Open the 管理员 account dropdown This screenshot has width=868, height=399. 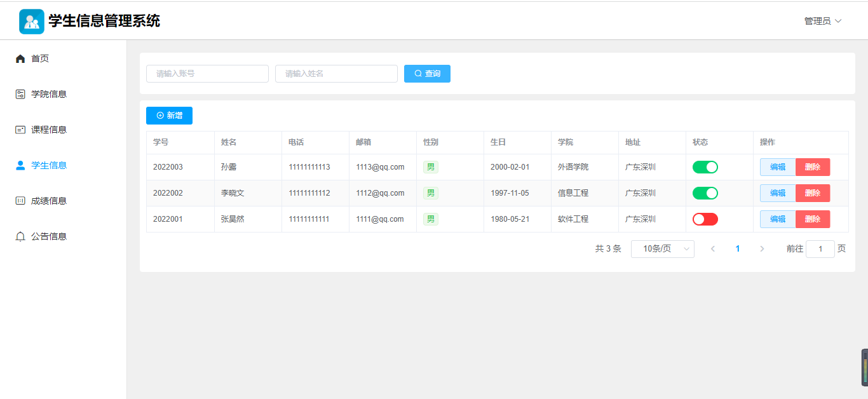pyautogui.click(x=822, y=21)
